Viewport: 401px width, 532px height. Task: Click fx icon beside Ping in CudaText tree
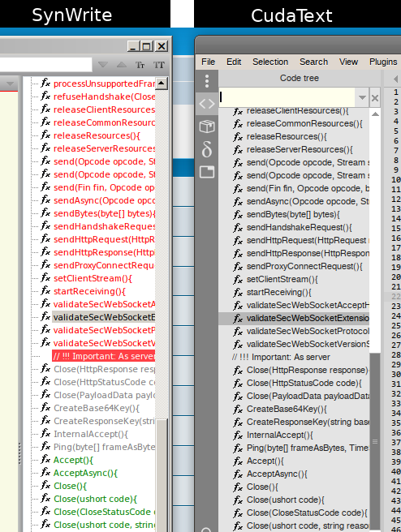click(238, 448)
